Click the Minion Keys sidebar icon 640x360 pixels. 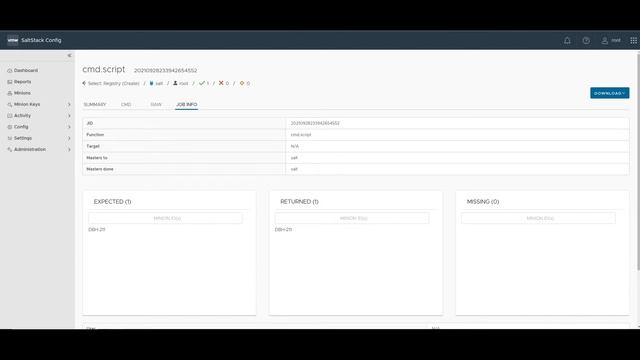click(x=10, y=104)
